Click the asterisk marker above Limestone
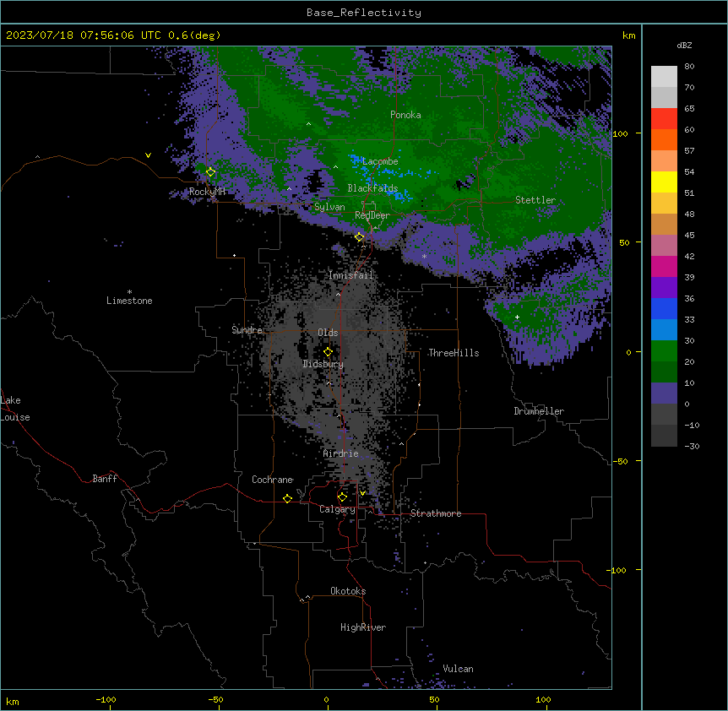The height and width of the screenshot is (711, 728). 129,292
